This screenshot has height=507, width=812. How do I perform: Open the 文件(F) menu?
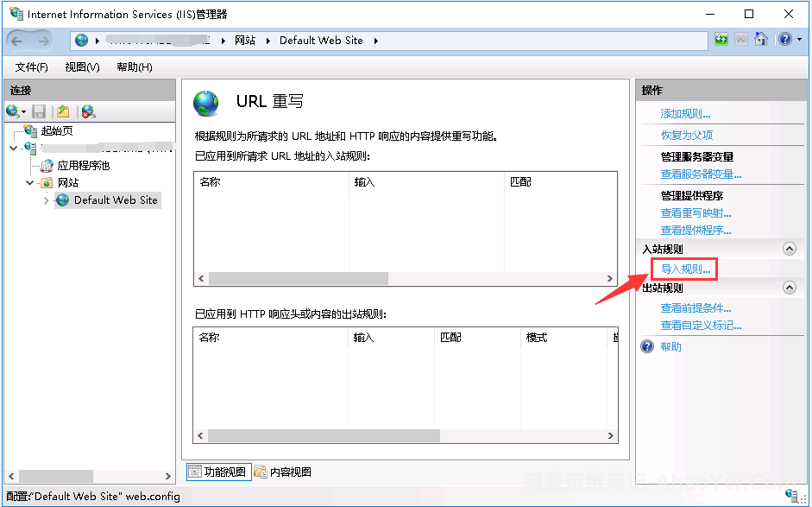click(32, 67)
